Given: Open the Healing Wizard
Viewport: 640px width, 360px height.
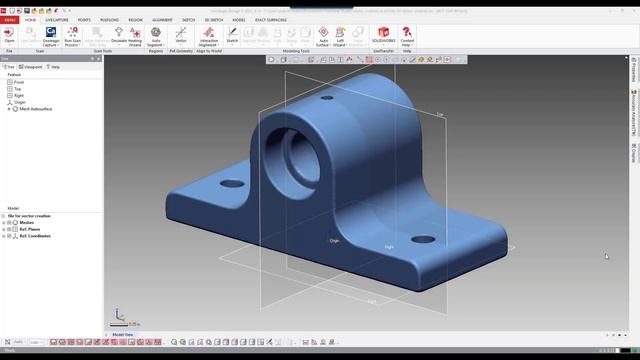Looking at the screenshot, I should coord(135,36).
